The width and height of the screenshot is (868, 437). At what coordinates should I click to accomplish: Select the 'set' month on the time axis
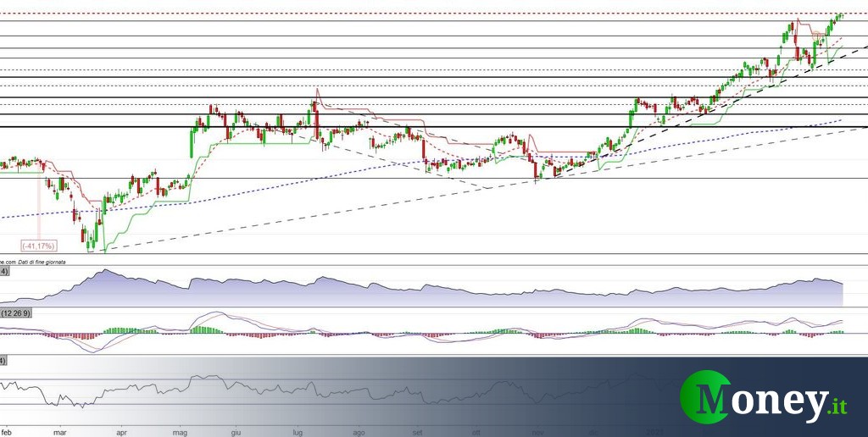click(x=416, y=430)
